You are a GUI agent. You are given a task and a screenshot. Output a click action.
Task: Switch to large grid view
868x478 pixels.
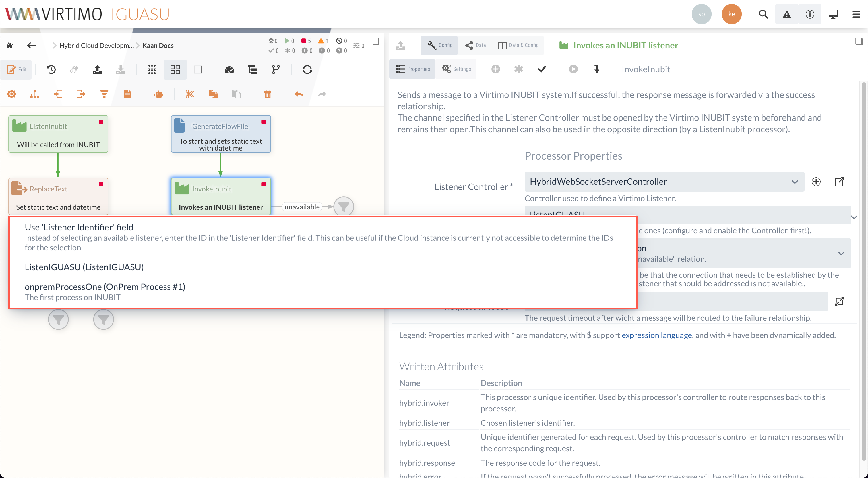click(x=175, y=69)
